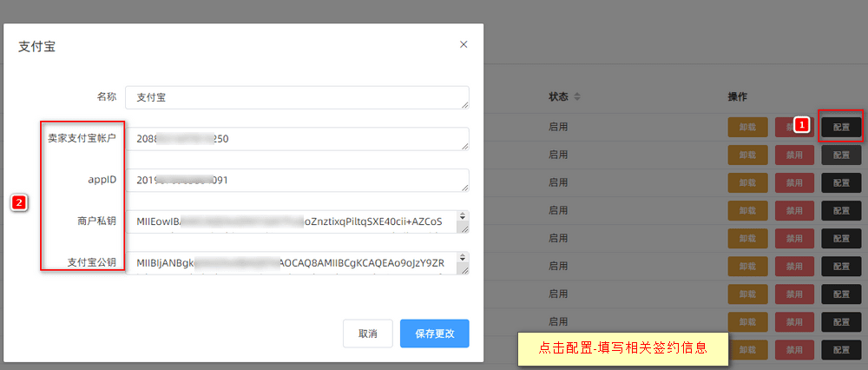The height and width of the screenshot is (370, 868).
Task: Click the 状态 column header text
Action: tap(558, 97)
